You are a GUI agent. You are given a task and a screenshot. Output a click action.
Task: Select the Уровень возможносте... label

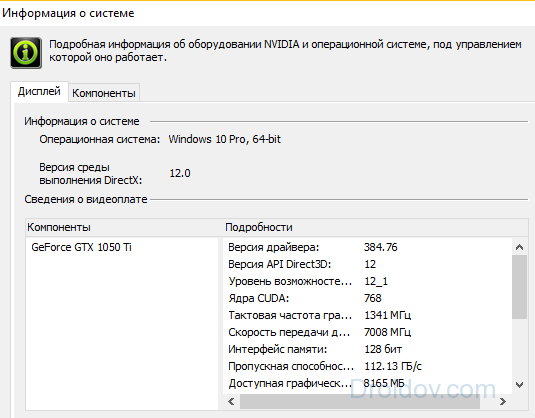click(290, 281)
